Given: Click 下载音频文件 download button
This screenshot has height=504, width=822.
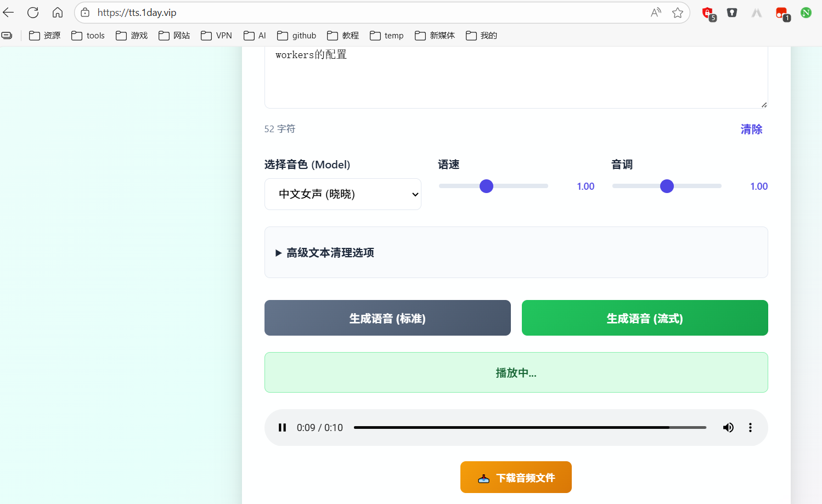Looking at the screenshot, I should click(x=516, y=477).
